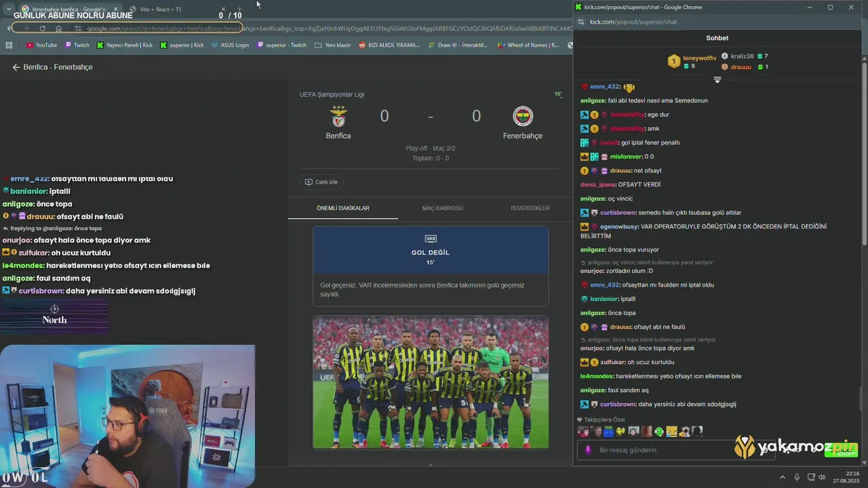Go to the Chrome home page icon

click(59, 28)
